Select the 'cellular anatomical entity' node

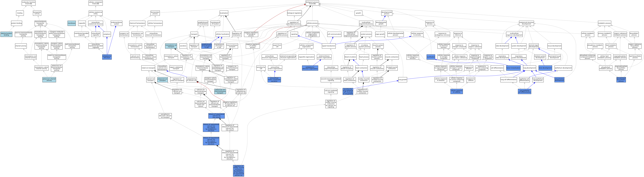click(95, 13)
